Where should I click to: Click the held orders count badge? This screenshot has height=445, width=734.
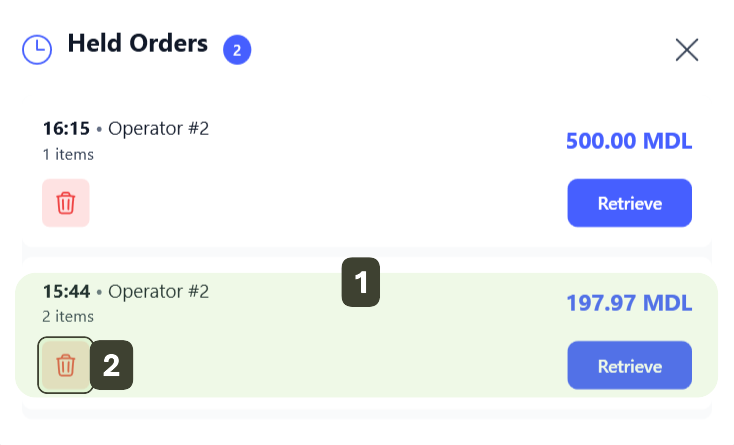pyautogui.click(x=237, y=50)
